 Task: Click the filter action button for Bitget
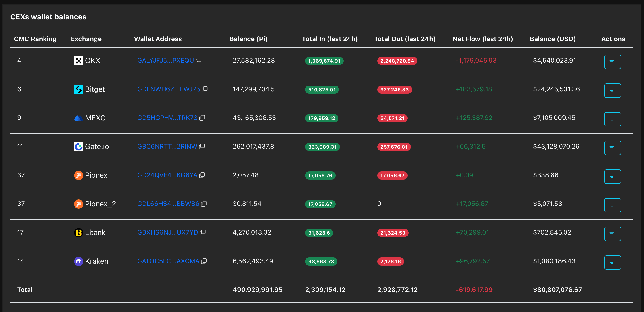tap(612, 91)
